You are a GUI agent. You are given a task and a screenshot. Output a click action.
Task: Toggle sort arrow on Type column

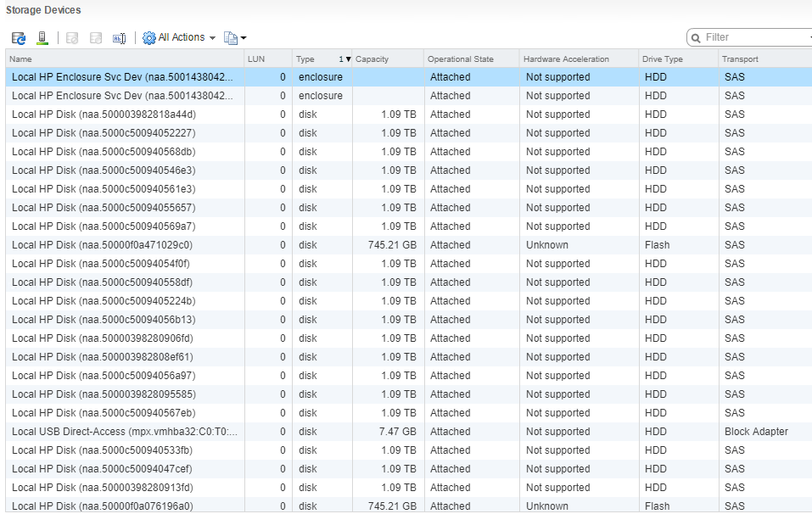[x=348, y=59]
